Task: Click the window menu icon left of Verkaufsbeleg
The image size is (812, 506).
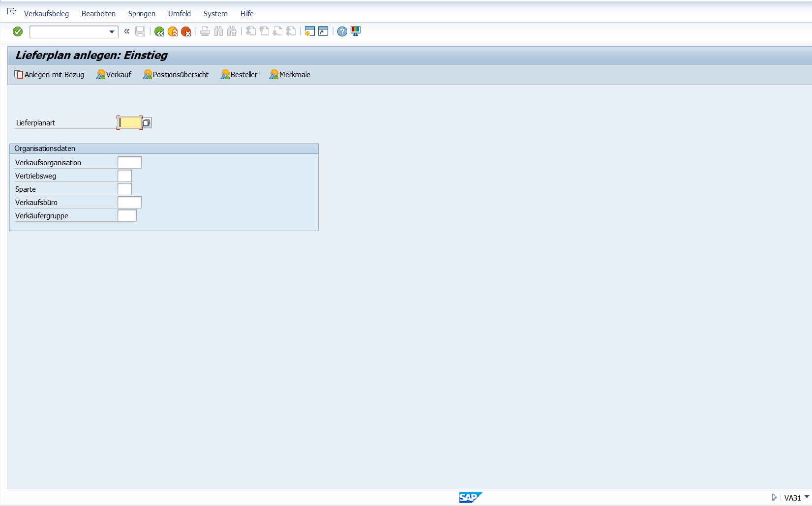Action: [x=12, y=11]
